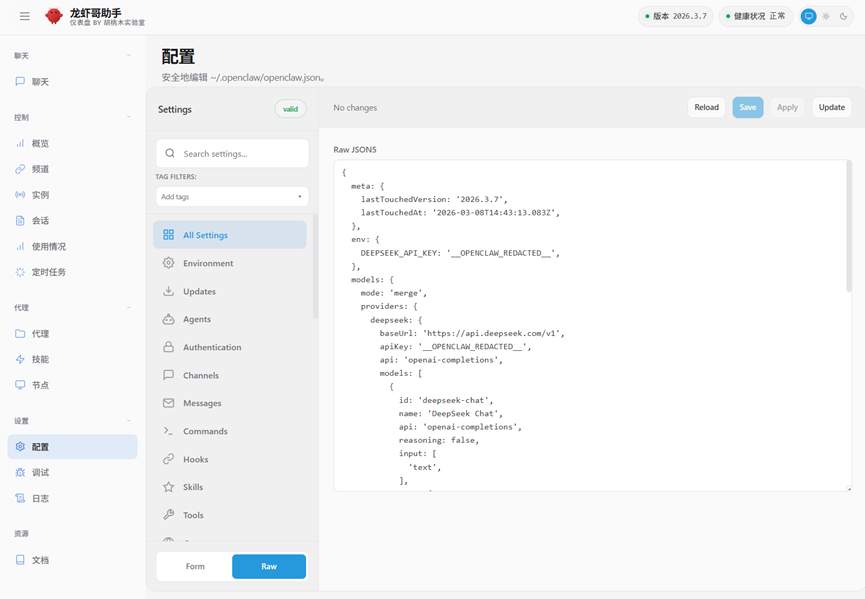This screenshot has height=599, width=865.
Task: Switch to light sun theme
Action: coord(826,17)
